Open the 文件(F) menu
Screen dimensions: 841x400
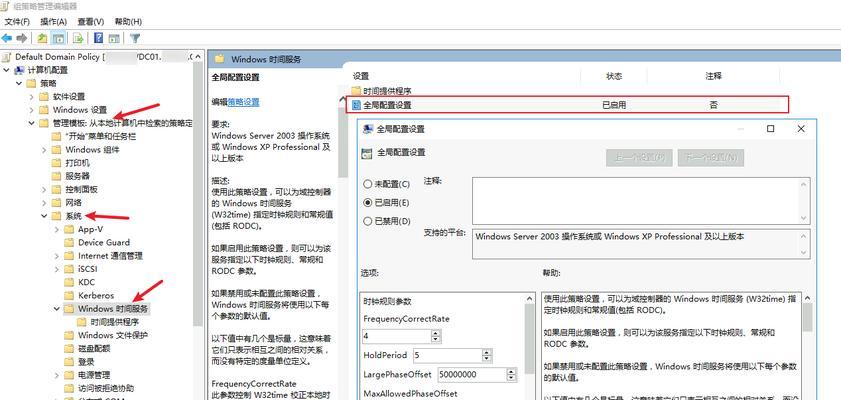[x=17, y=21]
